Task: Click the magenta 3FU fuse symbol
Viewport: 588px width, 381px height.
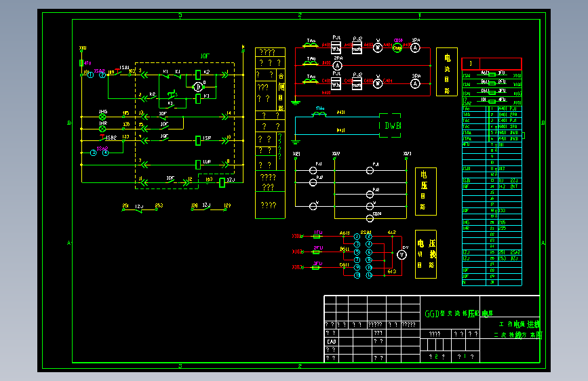Action: point(317,267)
